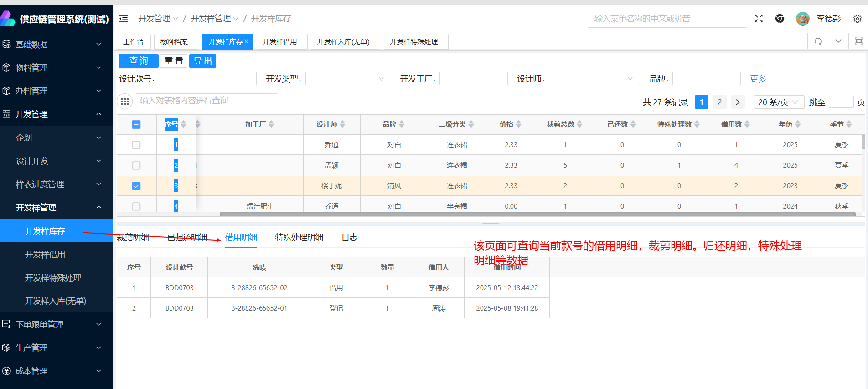868x389 pixels.
Task: Switch to the 特殊处理明细 tab
Action: [x=299, y=237]
